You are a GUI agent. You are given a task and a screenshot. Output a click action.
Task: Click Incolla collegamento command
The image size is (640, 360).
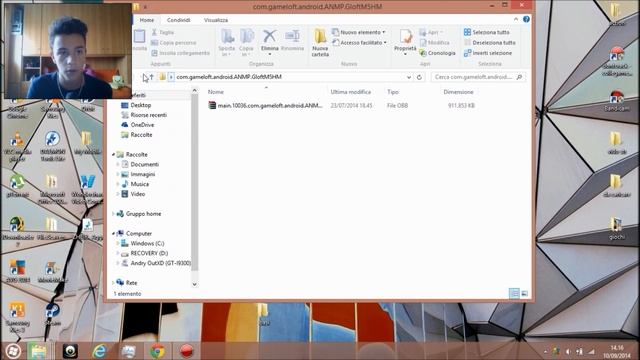[x=180, y=53]
